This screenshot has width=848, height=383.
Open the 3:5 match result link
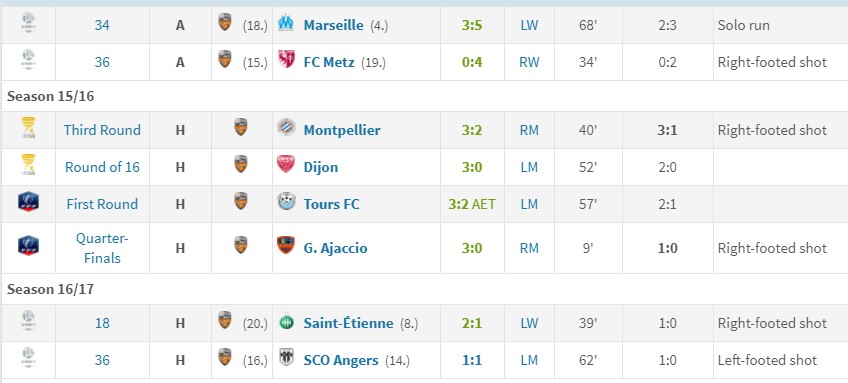[x=472, y=25]
